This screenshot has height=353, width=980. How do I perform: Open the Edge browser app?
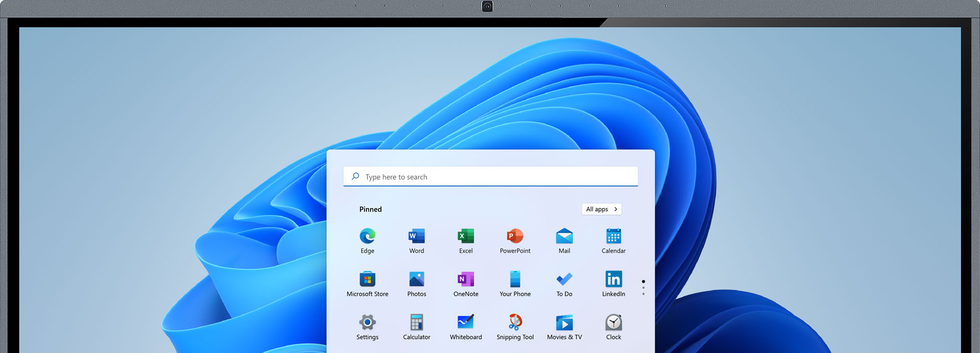tap(367, 241)
